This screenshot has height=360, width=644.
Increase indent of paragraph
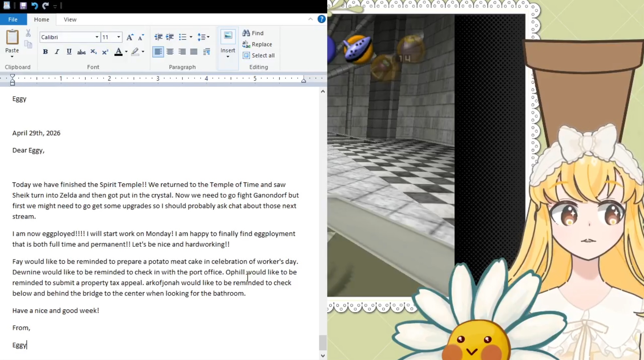click(170, 37)
